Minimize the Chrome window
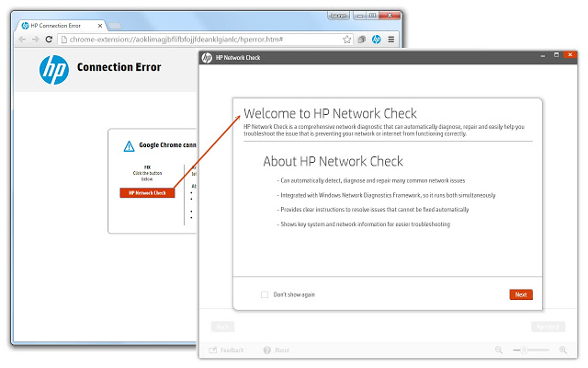Viewport: 588px width, 368px height. pyautogui.click(x=359, y=16)
